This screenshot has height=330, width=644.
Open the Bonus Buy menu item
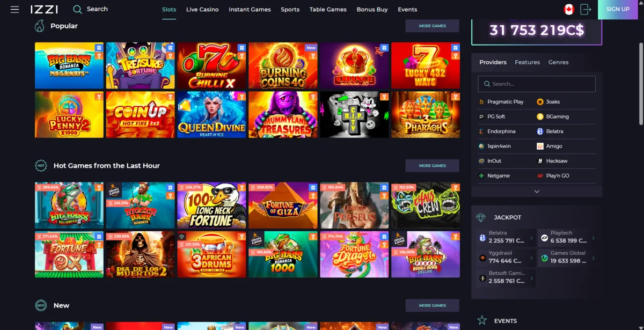pos(372,10)
